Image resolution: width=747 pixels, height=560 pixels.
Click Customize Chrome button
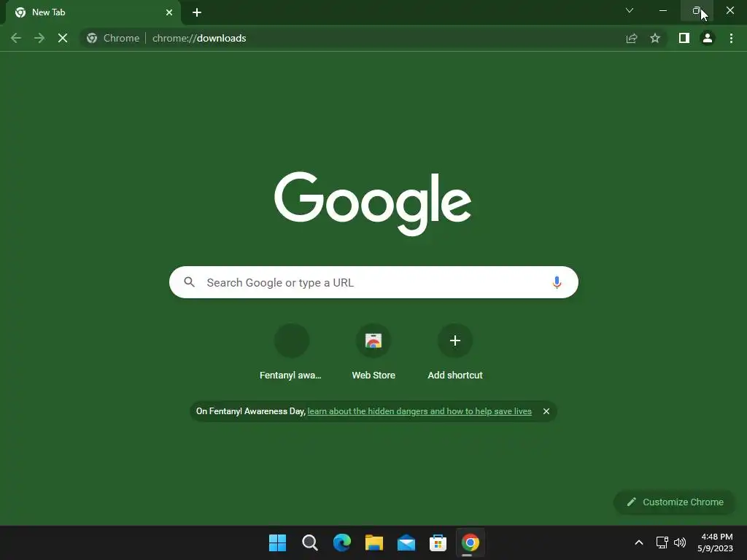tap(676, 502)
